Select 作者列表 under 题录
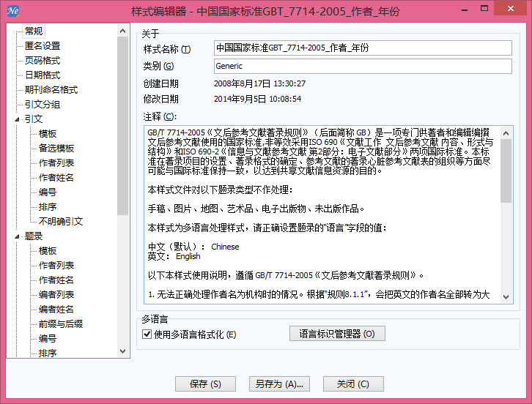 (56, 266)
